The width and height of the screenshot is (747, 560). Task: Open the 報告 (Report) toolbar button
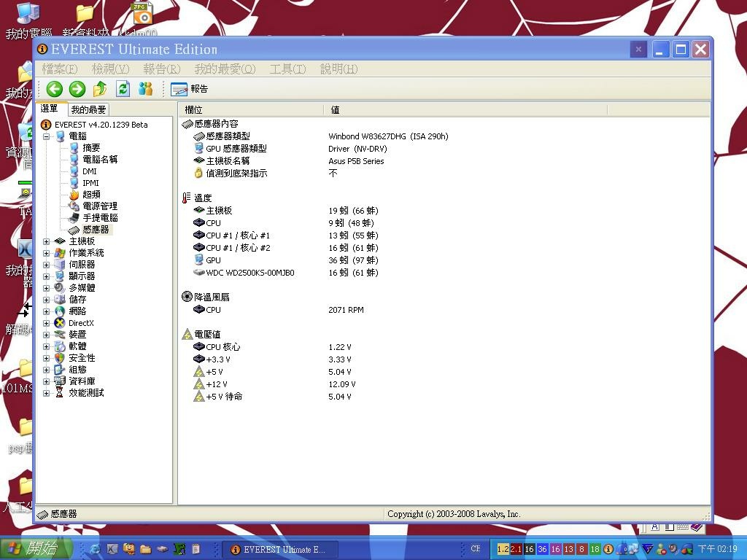[x=189, y=89]
